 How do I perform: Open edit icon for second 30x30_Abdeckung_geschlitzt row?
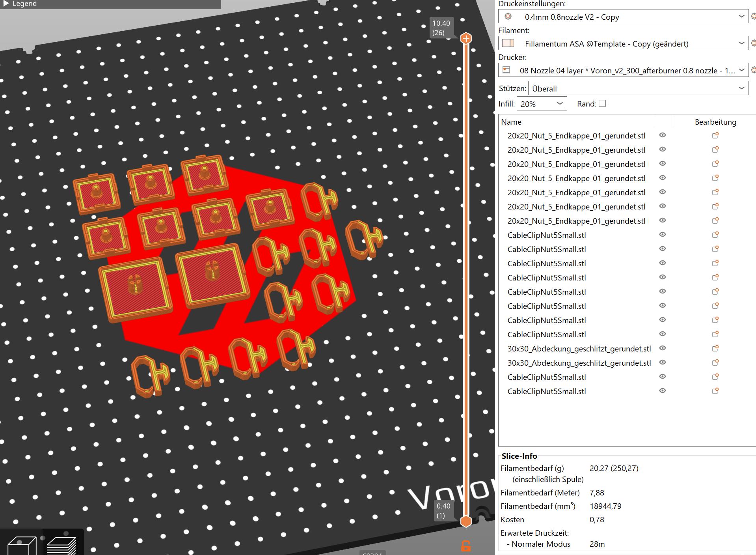(715, 363)
